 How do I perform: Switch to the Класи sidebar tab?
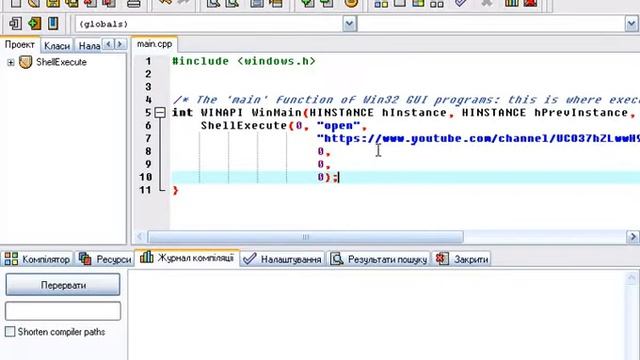(x=57, y=46)
